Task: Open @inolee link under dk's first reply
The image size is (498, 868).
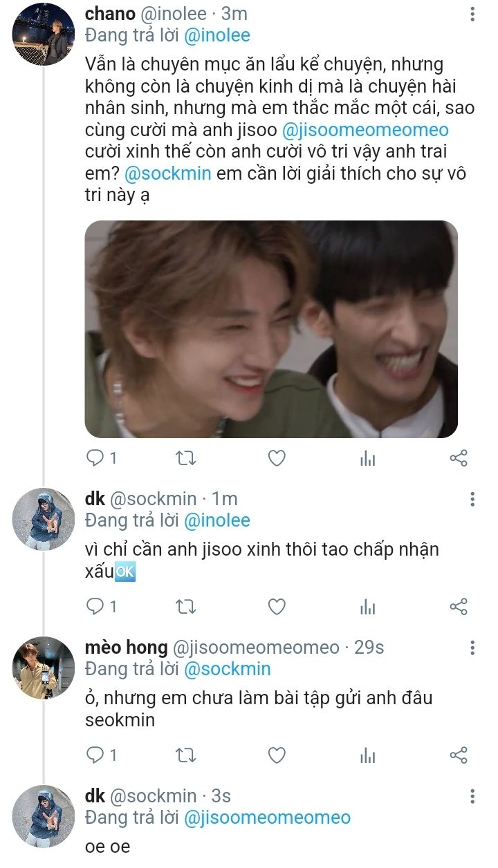Action: click(x=216, y=520)
